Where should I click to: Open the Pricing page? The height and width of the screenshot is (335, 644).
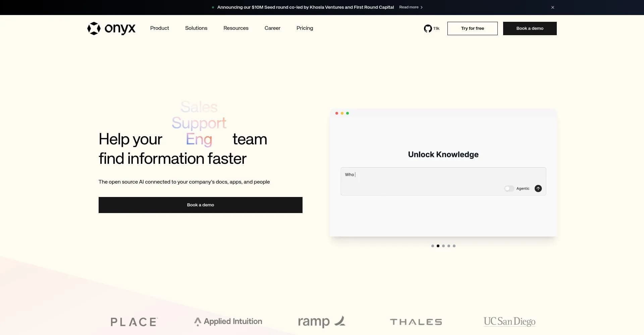pos(305,28)
